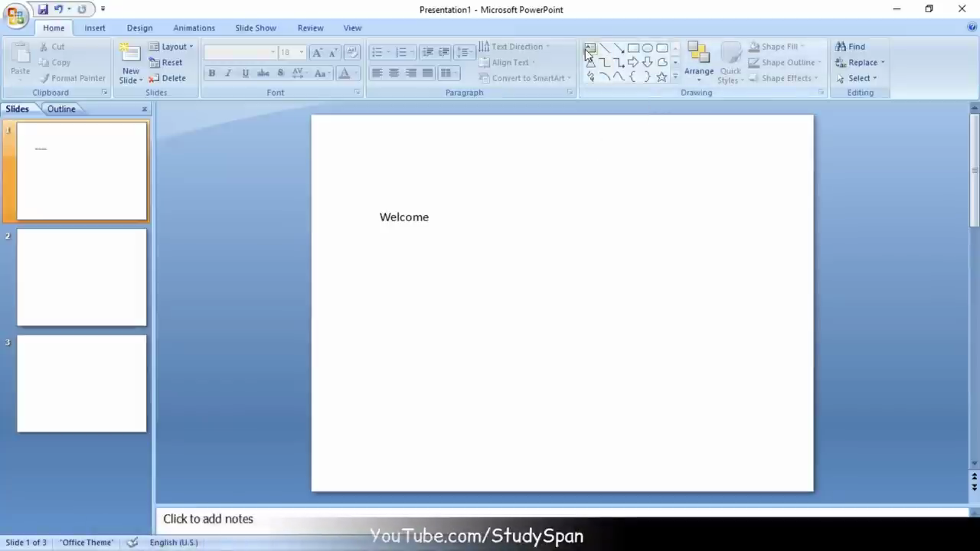
Task: Clear all formatting
Action: 352,52
